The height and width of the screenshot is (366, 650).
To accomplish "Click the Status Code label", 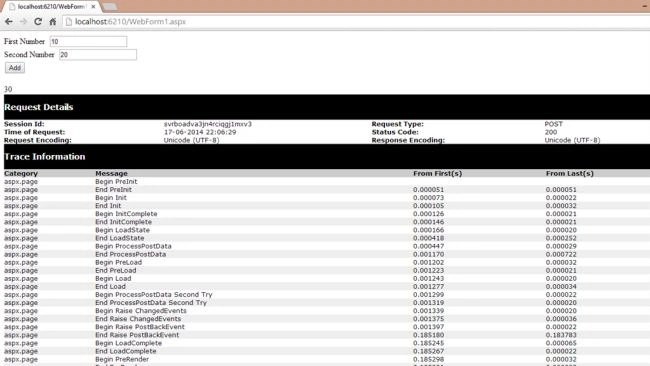I will 395,132.
